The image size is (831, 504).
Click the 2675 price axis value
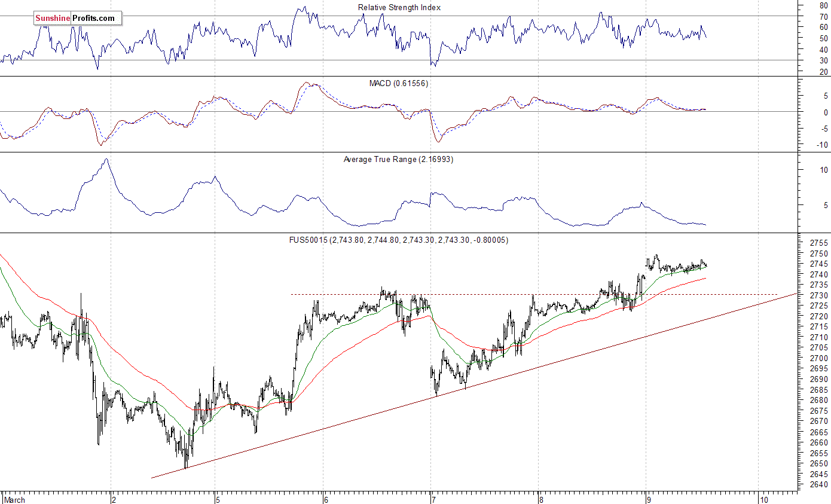pos(818,411)
